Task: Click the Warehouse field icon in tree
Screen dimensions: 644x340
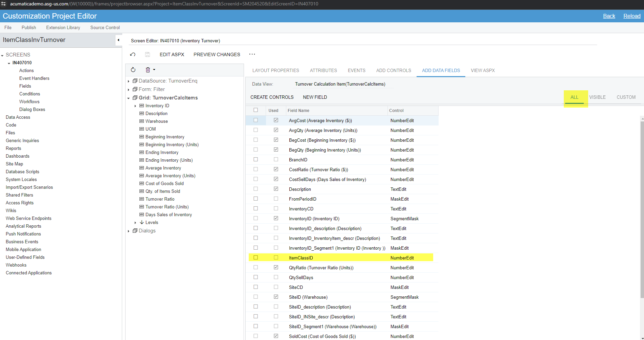Action: [x=141, y=121]
